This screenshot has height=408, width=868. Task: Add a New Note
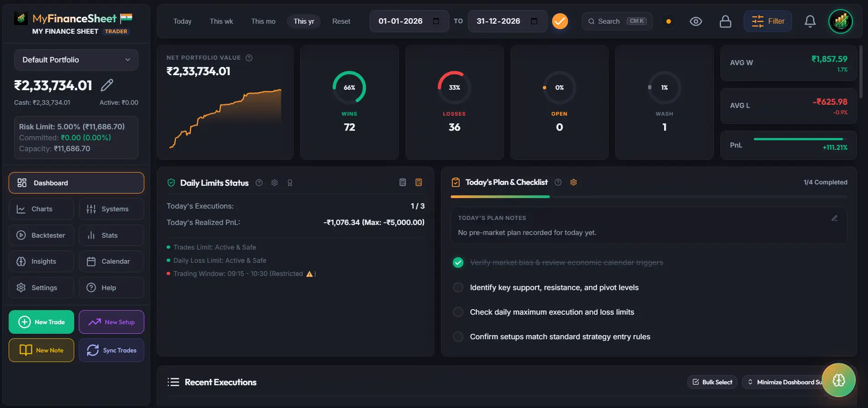[41, 350]
